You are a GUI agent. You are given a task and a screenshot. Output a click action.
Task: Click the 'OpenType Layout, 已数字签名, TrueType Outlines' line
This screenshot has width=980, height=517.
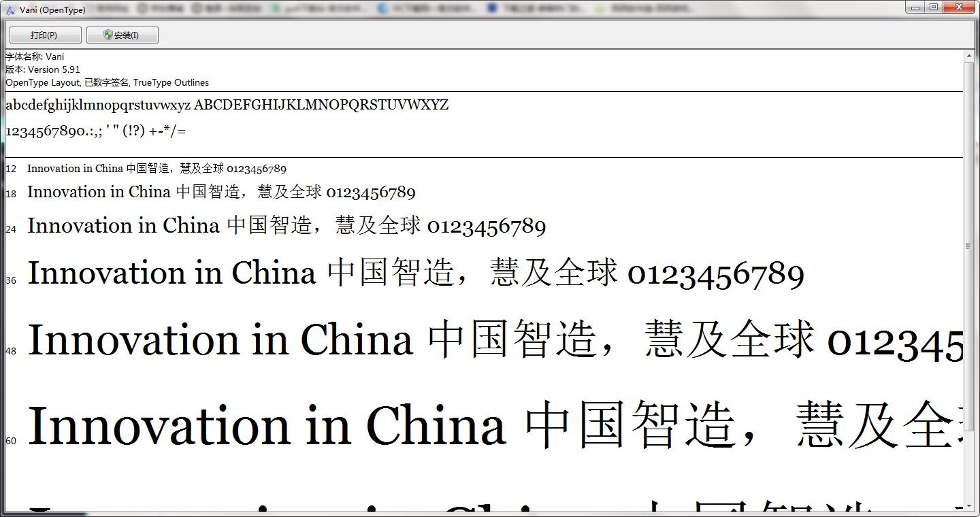(x=108, y=82)
